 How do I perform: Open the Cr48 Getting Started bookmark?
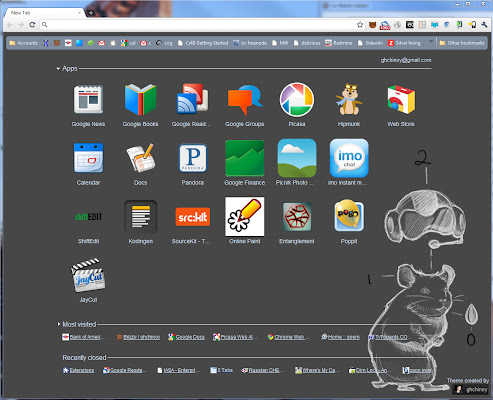point(203,43)
